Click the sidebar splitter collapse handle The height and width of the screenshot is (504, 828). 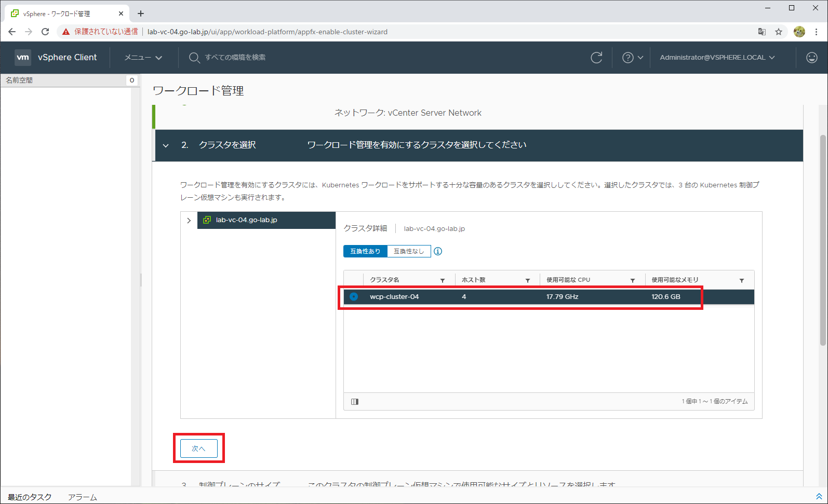(x=141, y=280)
